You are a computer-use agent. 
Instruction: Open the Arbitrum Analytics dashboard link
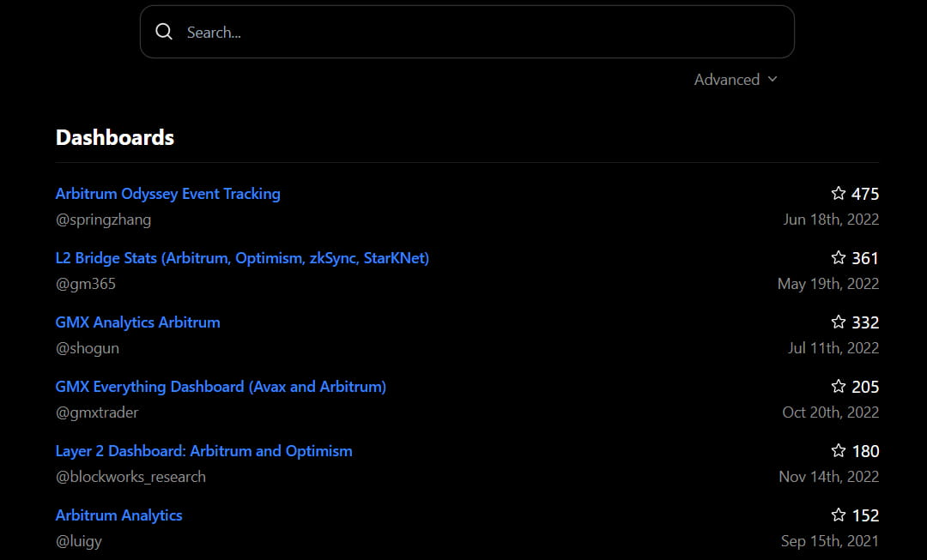pos(119,515)
